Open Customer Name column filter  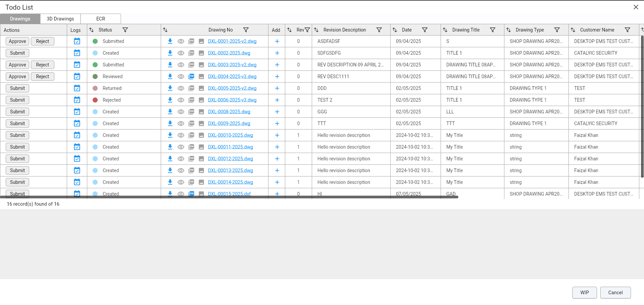point(627,30)
